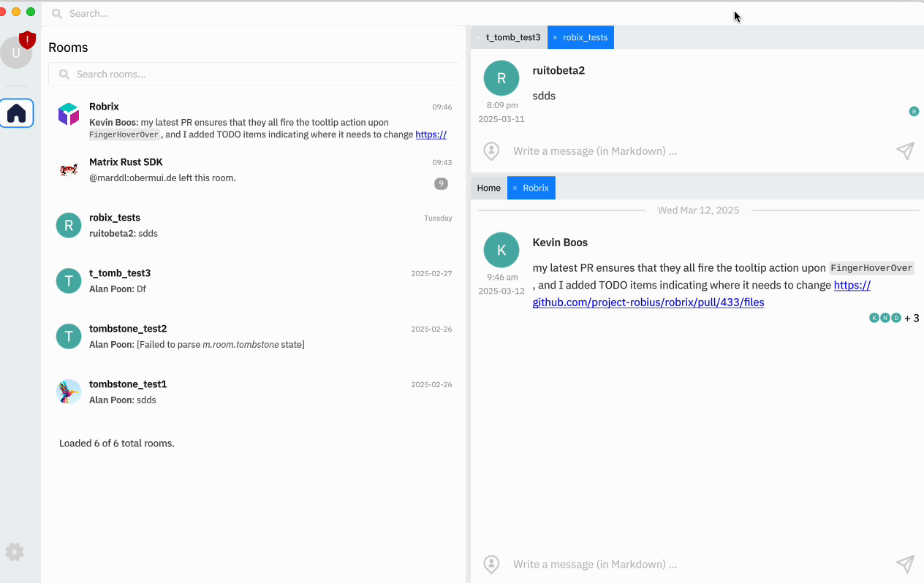The width and height of the screenshot is (924, 583).
Task: Open the tombstone_test2 room name
Action: (x=128, y=329)
